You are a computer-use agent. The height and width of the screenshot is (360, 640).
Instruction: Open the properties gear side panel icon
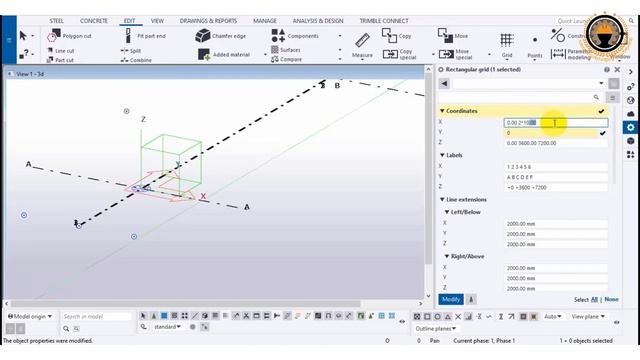coord(631,127)
